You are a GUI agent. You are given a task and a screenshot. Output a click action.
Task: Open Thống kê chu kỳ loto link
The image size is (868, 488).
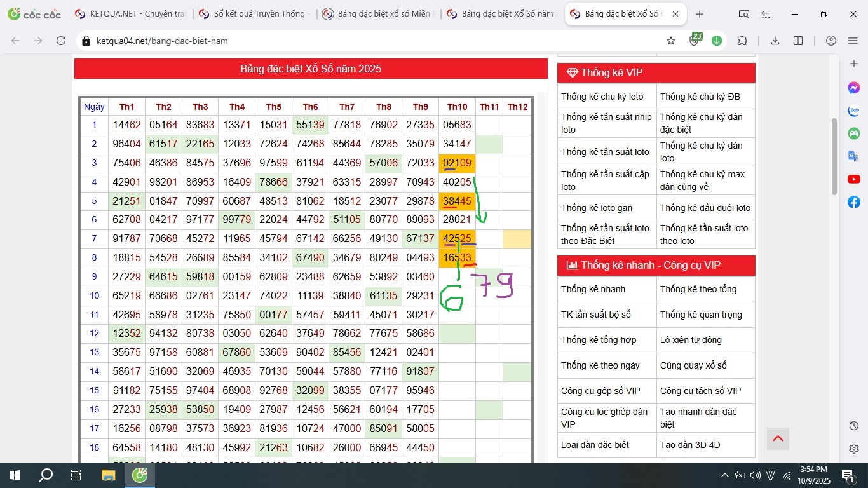(x=602, y=97)
